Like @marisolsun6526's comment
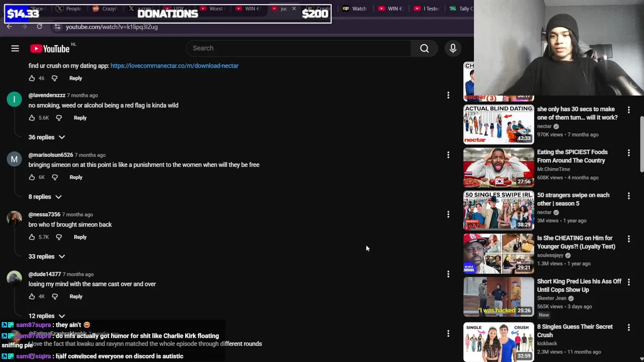644x362 pixels. pos(32,177)
